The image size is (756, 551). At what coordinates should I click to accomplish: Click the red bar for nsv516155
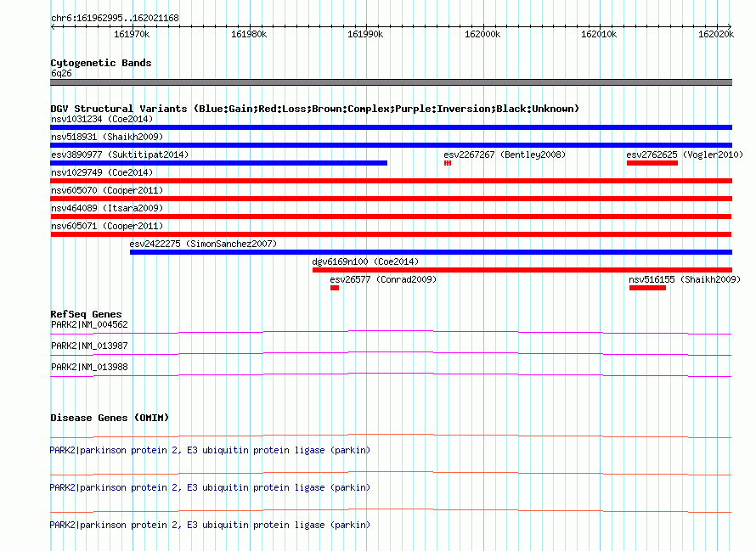(647, 288)
